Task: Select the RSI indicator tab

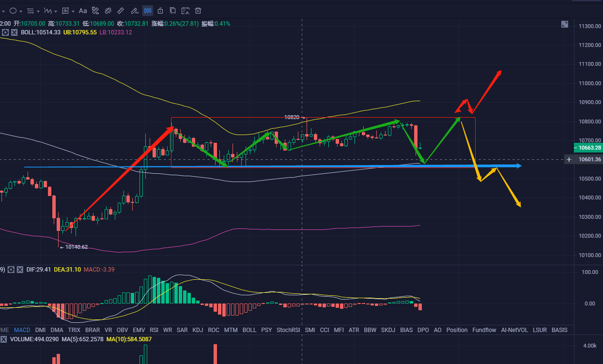Action: [154, 330]
